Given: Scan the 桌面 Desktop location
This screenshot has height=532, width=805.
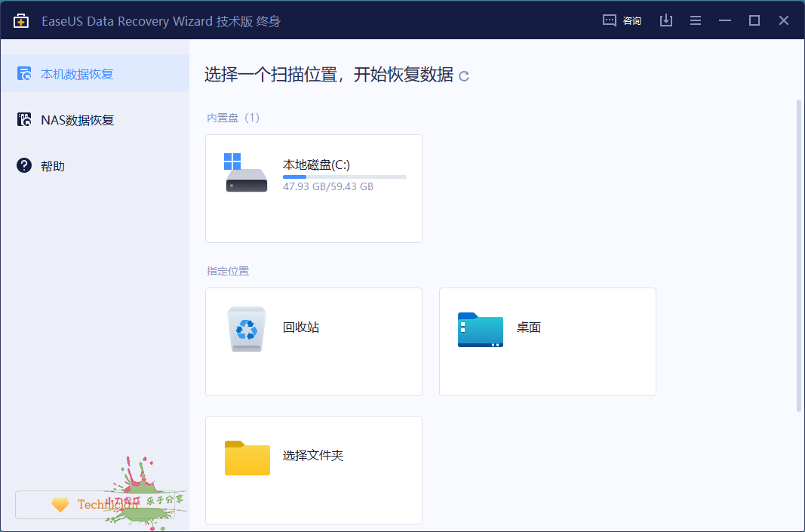Looking at the screenshot, I should tap(547, 341).
